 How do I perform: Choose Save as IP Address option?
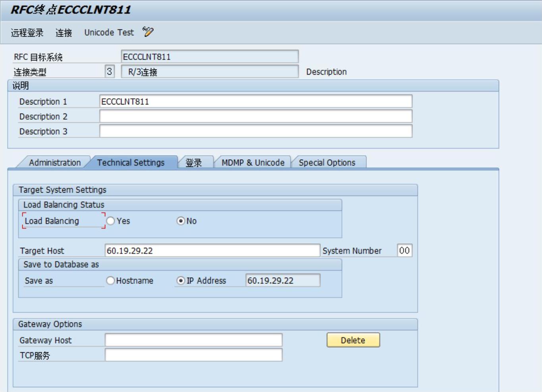tap(181, 280)
